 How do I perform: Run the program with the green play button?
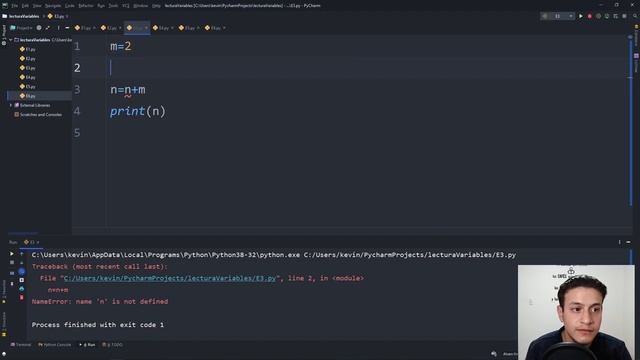tap(580, 16)
